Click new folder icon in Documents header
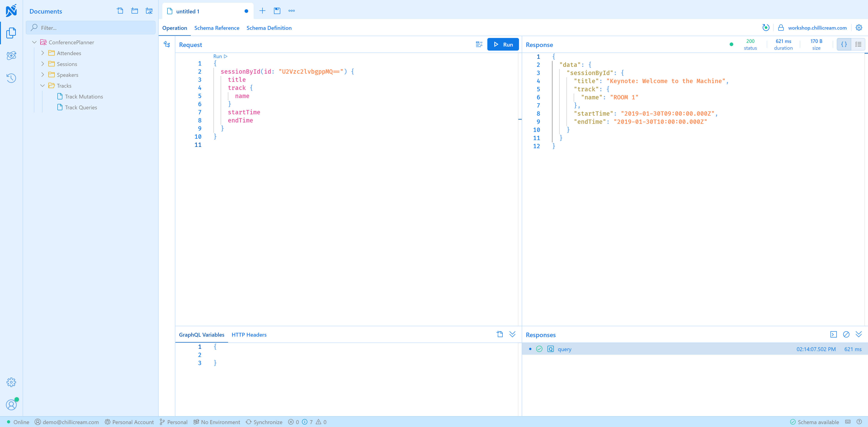868x427 pixels. point(134,11)
